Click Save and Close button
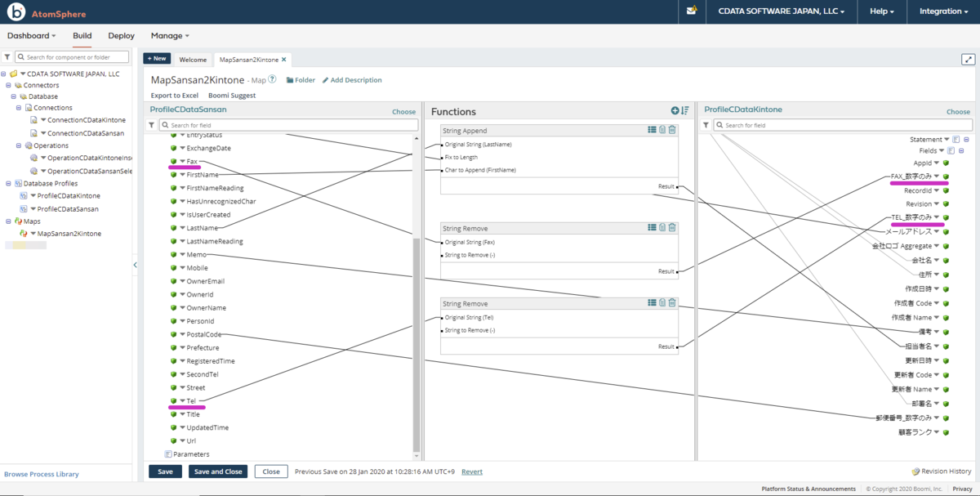The height and width of the screenshot is (496, 980). (x=216, y=471)
